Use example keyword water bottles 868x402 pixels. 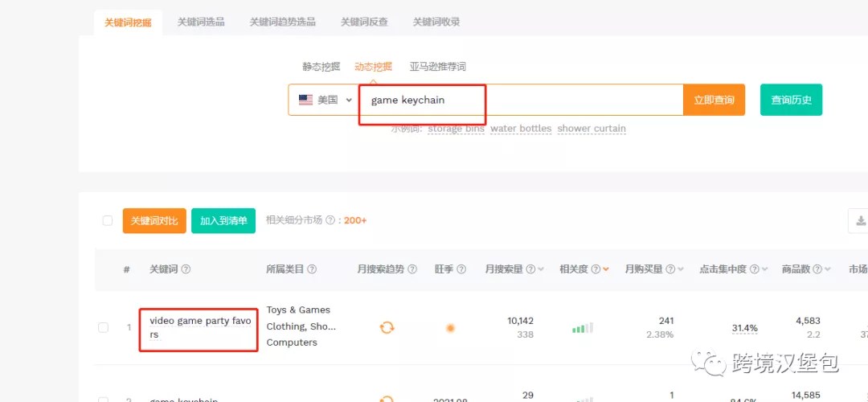tap(521, 129)
